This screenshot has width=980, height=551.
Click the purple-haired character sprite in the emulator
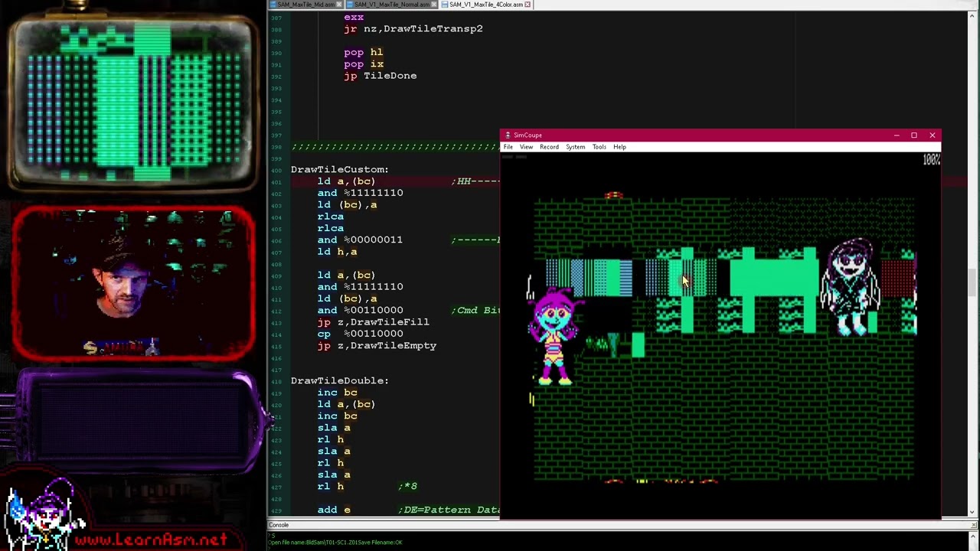554,337
